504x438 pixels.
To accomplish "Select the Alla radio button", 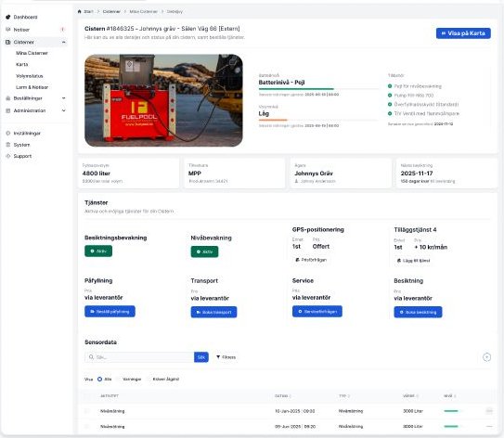I will tap(99, 380).
